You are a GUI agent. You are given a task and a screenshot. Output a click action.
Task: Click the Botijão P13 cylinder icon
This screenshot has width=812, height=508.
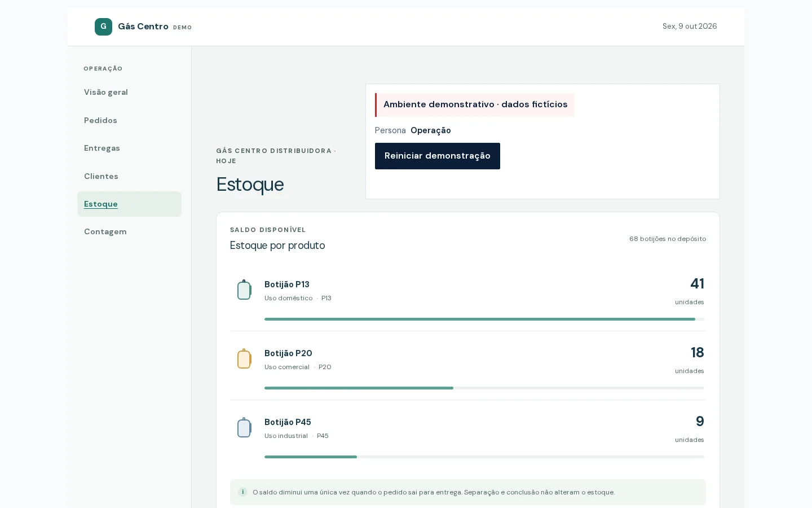(x=244, y=290)
